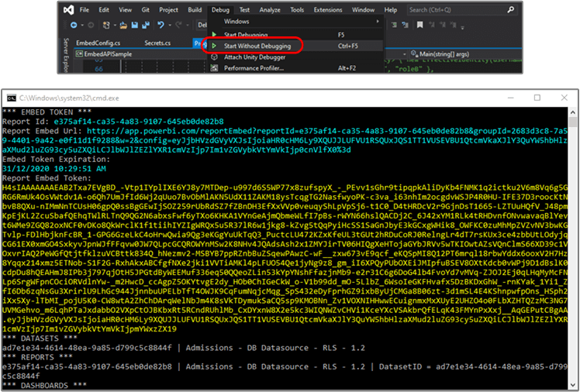Image resolution: width=580 pixels, height=392 pixels.
Task: Open the Undo history dropdown arrow
Action: [x=169, y=25]
